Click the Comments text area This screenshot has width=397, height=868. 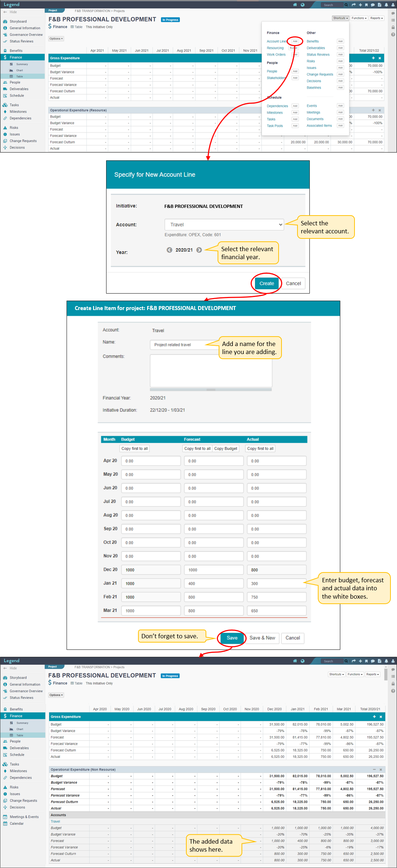(211, 371)
